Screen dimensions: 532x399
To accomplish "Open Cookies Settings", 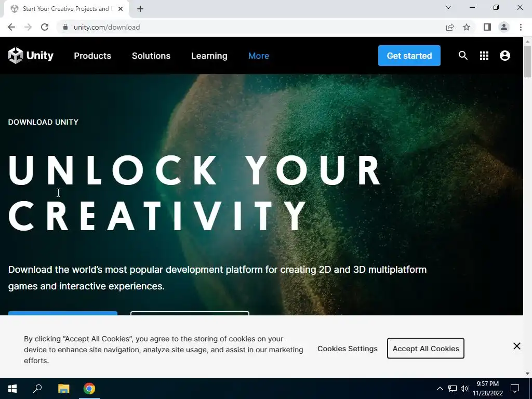I will point(348,349).
